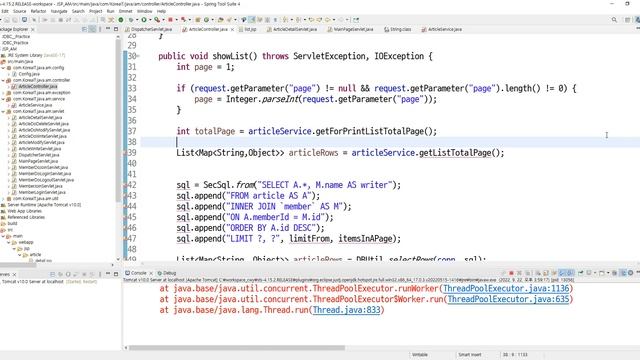Viewport: 640px width, 360px height.
Task: Click the green boot dashboard icon in toolbar
Action: (x=121, y=20)
